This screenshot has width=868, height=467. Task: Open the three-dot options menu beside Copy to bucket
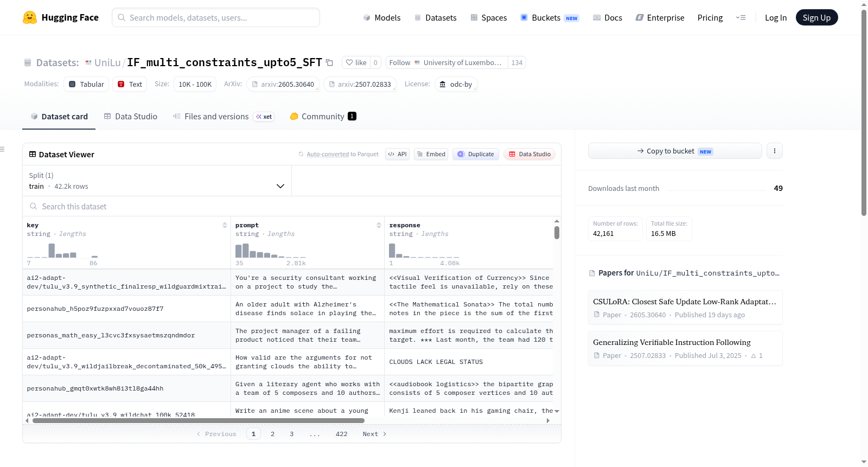click(x=775, y=151)
